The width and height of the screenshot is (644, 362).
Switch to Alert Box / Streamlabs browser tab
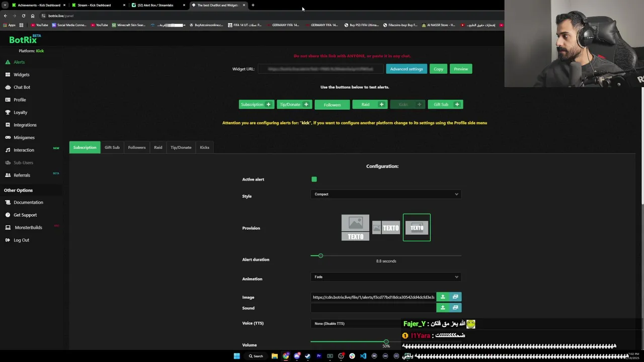click(157, 5)
